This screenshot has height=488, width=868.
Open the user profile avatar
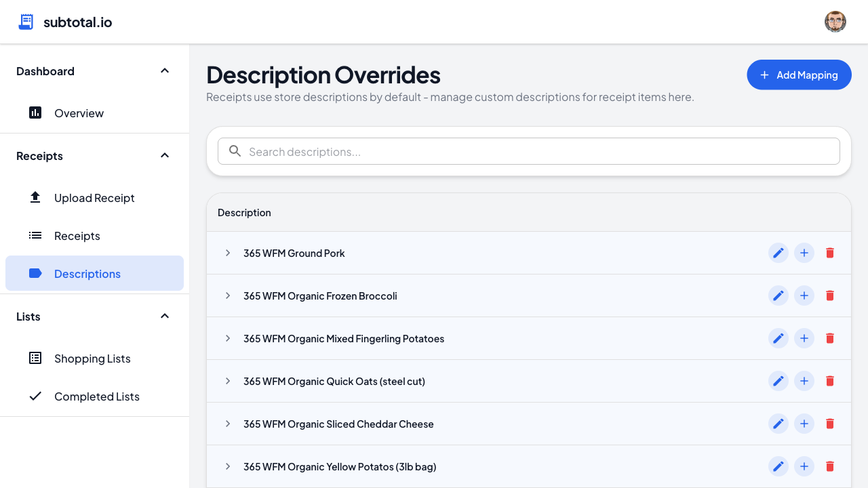point(835,21)
